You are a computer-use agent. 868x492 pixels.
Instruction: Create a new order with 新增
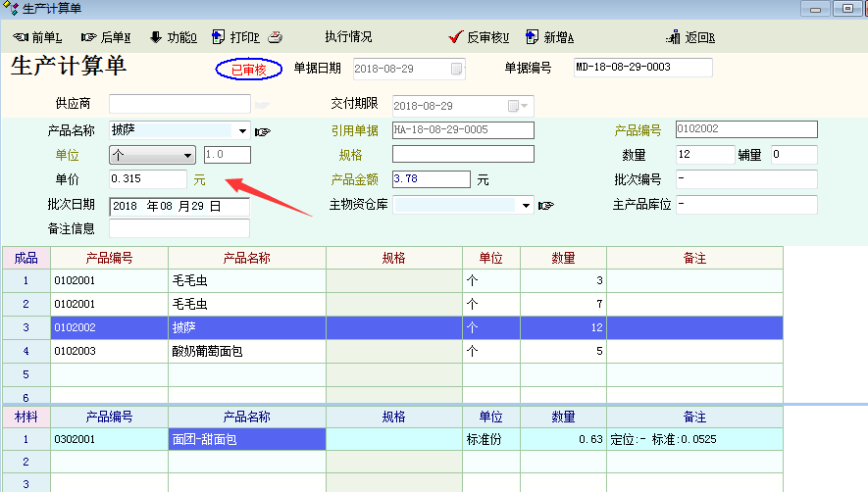549,37
